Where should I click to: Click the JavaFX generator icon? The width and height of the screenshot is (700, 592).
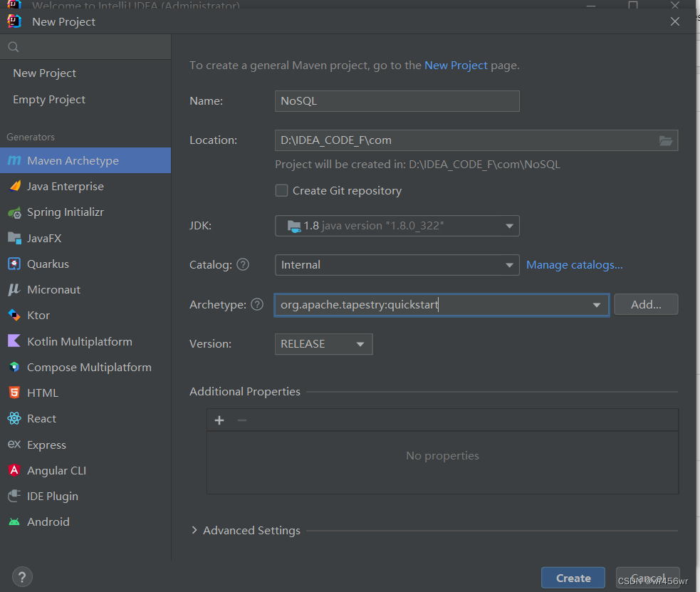[x=15, y=239]
